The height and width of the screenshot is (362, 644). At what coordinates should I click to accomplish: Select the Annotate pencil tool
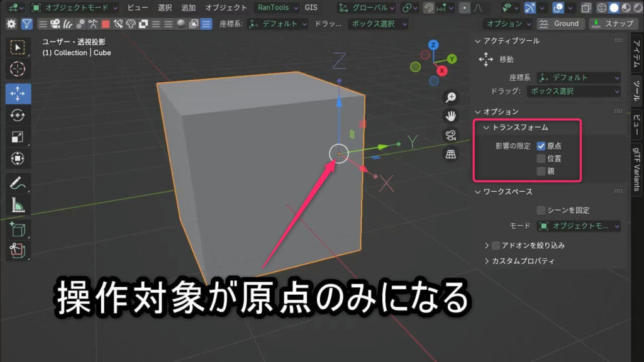[x=18, y=183]
